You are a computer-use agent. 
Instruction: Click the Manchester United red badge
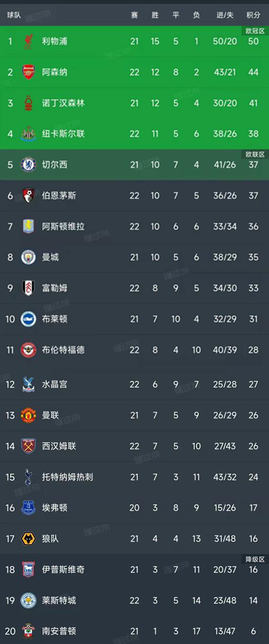28,415
